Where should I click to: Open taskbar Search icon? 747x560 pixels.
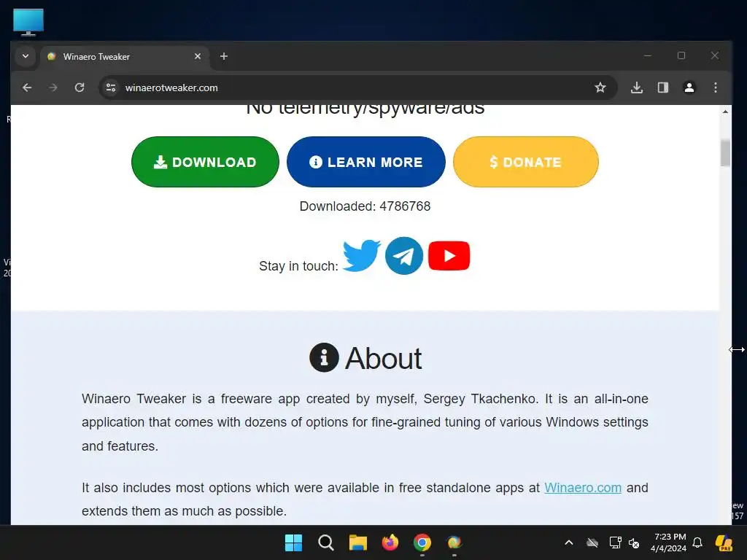(x=326, y=542)
